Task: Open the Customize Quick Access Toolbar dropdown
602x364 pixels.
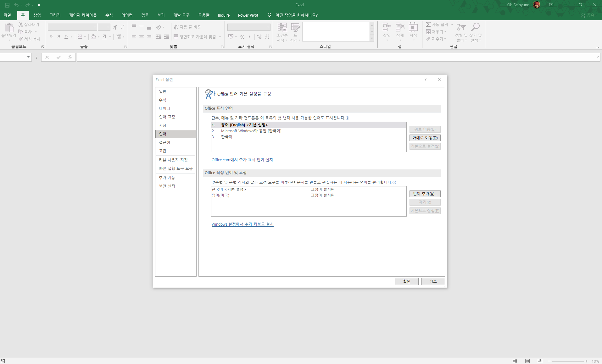Action: pyautogui.click(x=39, y=5)
